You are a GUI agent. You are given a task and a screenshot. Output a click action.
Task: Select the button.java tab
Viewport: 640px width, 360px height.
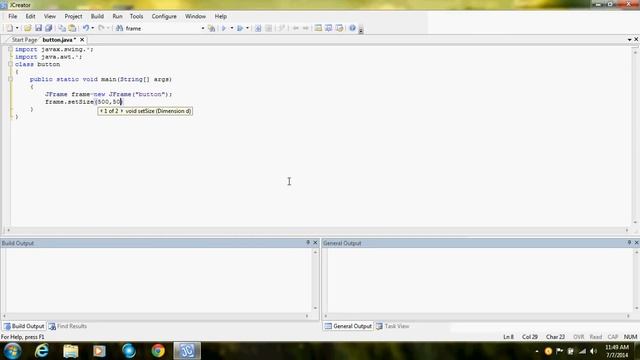[x=59, y=40]
